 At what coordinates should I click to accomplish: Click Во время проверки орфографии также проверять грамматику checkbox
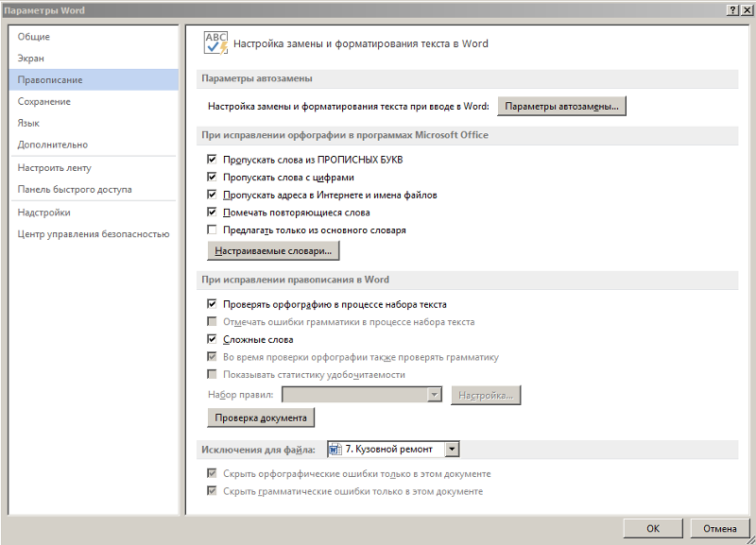click(x=212, y=357)
